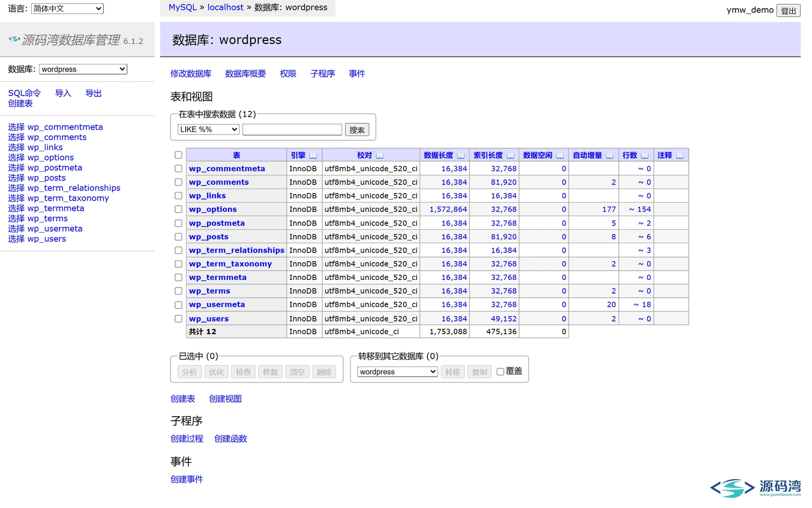Open the 数据库概要 schema link
This screenshot has height=508, width=812.
point(246,74)
